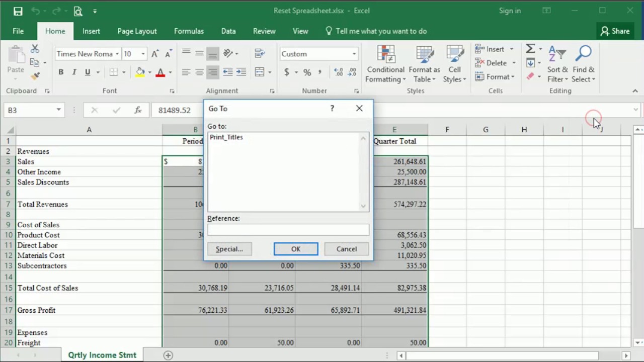Open the Formulas ribbon tab
The height and width of the screenshot is (362, 644).
tap(189, 31)
